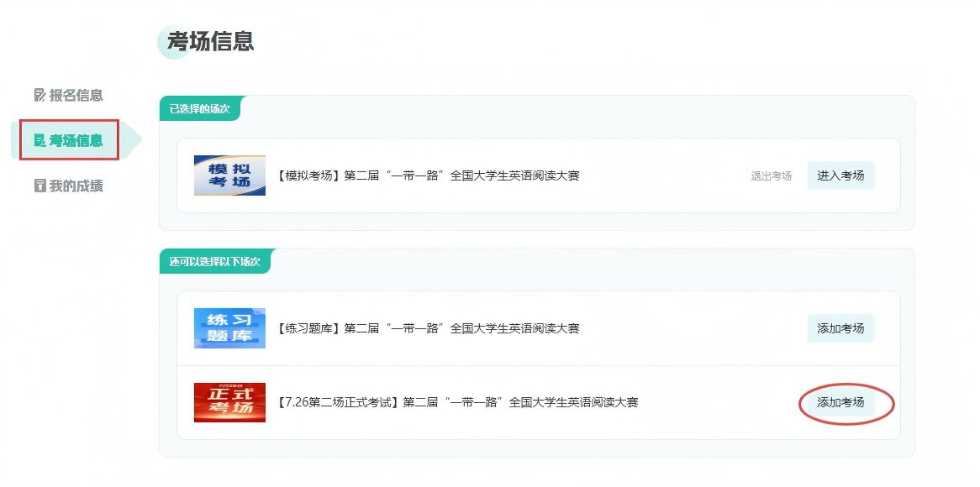The image size is (980, 487).
Task: Click the arrow pointer beside 考场信息 tab
Action: 133,140
